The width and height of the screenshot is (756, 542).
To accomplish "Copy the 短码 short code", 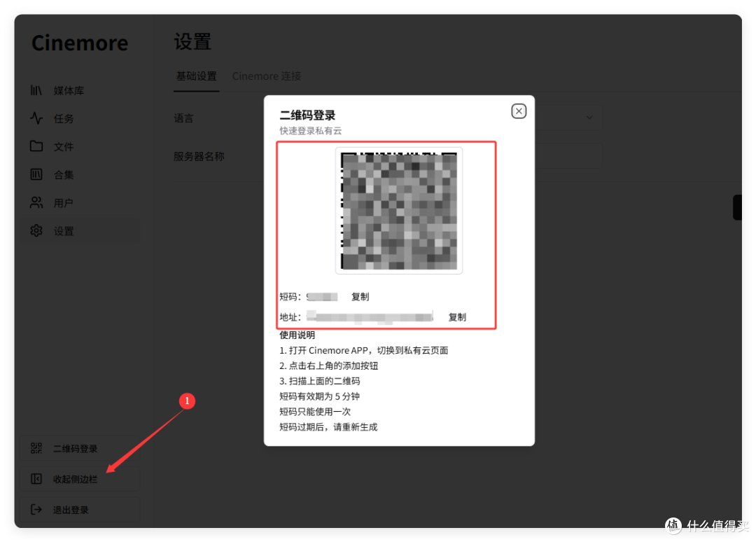I will point(360,296).
